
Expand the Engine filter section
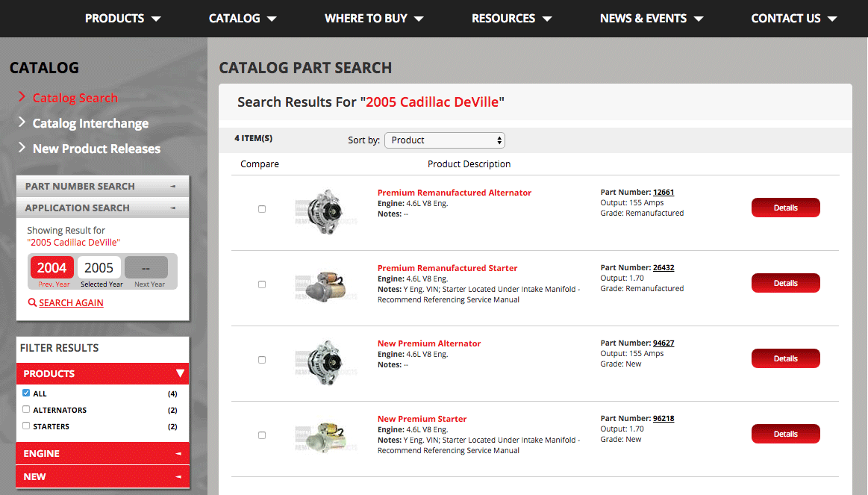pos(102,453)
